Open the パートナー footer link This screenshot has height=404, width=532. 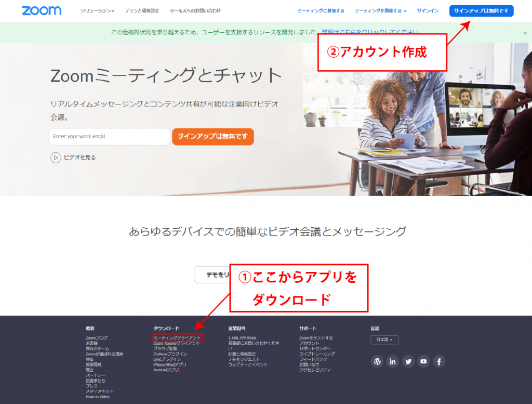[96, 375]
